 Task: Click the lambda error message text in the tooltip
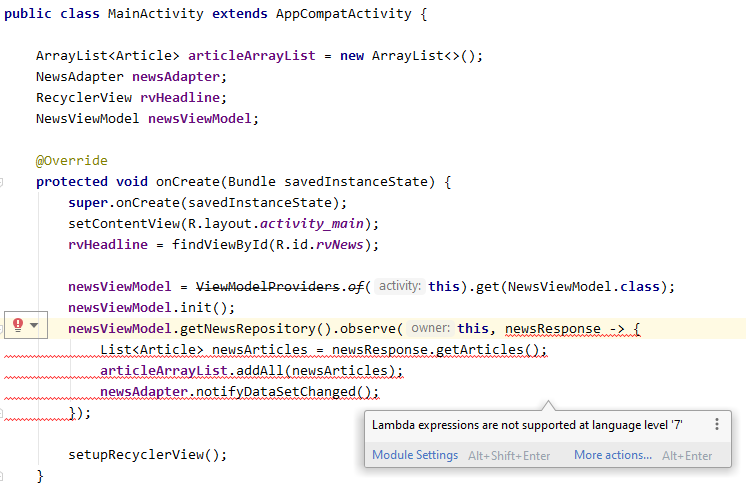click(527, 424)
